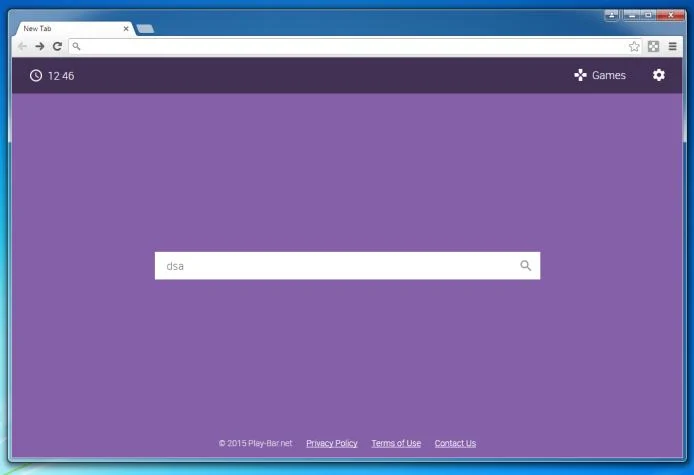The image size is (694, 475).
Task: Click the 12:46 time display
Action: (61, 76)
